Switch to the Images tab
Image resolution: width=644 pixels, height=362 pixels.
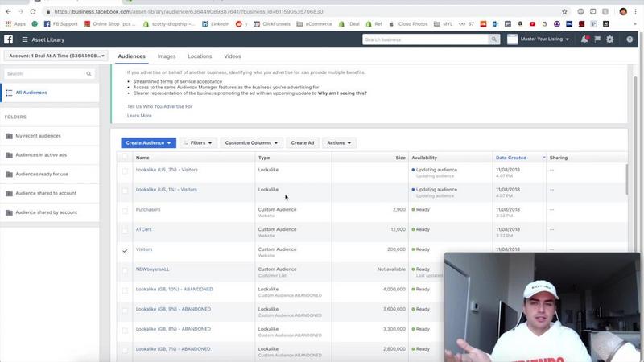coord(167,56)
